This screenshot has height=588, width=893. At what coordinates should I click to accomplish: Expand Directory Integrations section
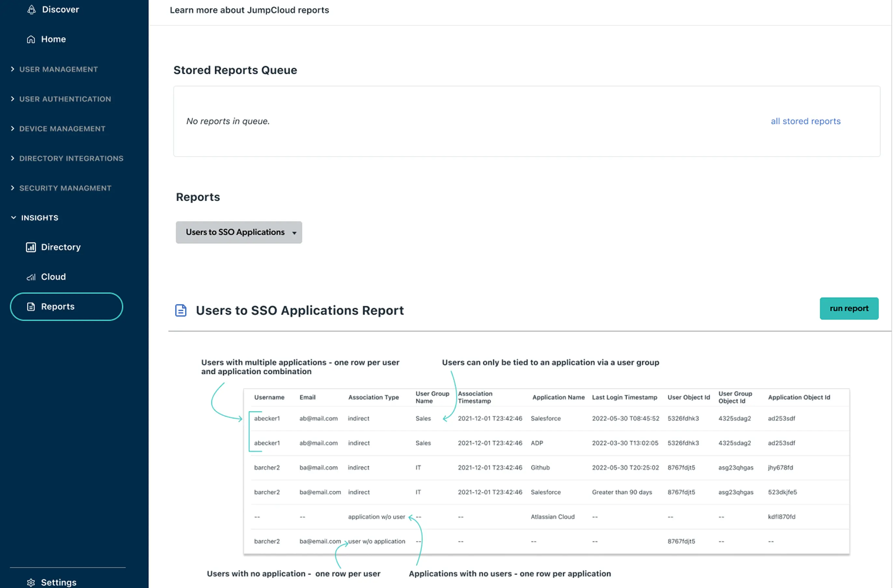pyautogui.click(x=71, y=158)
